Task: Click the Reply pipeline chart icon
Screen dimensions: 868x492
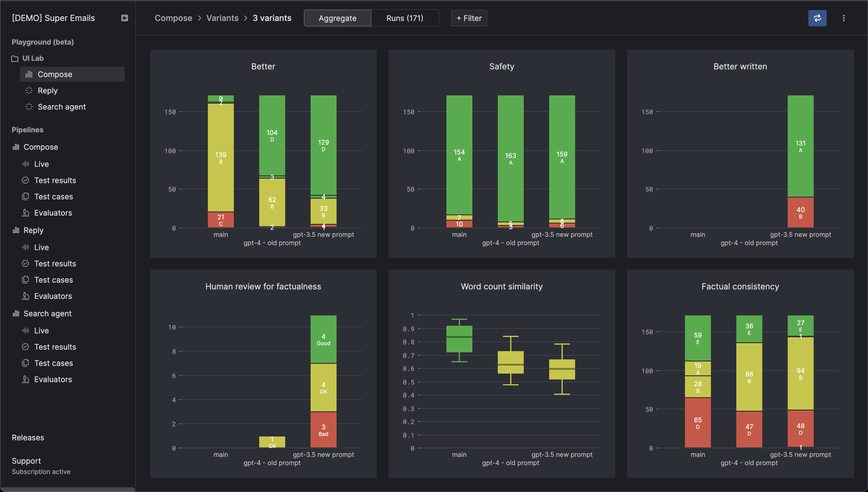Action: tap(16, 230)
